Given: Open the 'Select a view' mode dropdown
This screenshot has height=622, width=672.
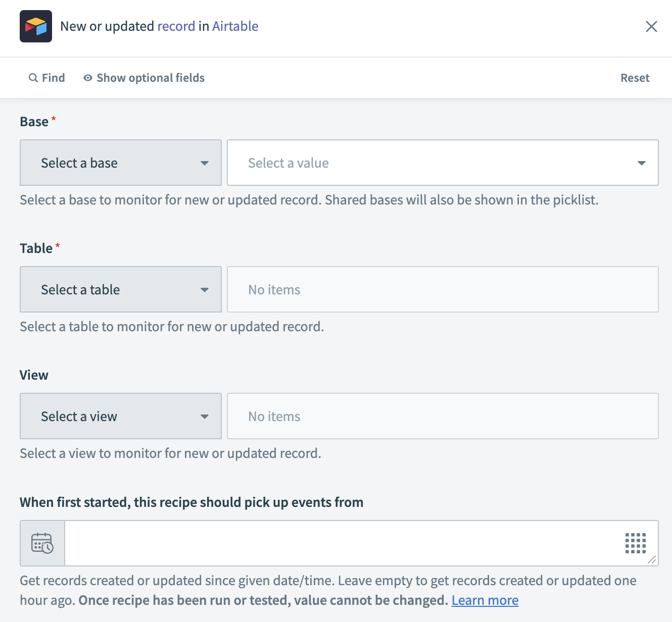Looking at the screenshot, I should point(121,416).
